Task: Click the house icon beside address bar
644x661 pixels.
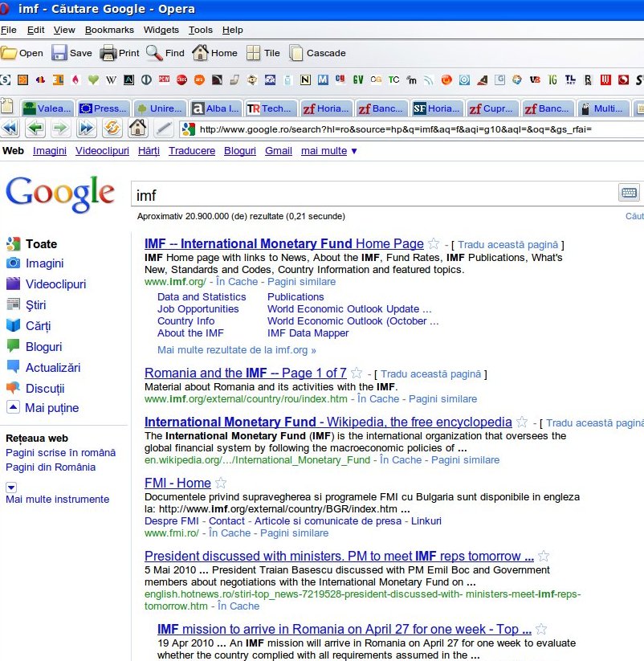Action: [x=138, y=129]
